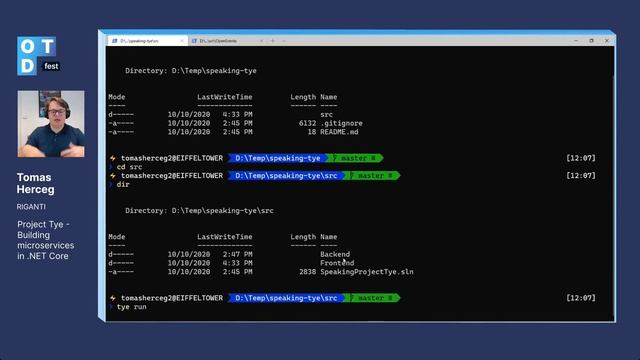Click the 'README.md' file name
The width and height of the screenshot is (640, 360).
339,132
